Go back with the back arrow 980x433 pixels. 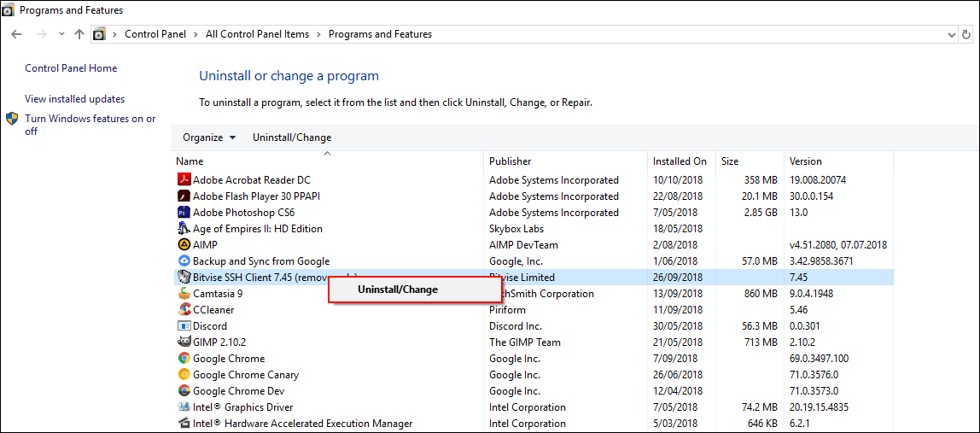point(17,34)
